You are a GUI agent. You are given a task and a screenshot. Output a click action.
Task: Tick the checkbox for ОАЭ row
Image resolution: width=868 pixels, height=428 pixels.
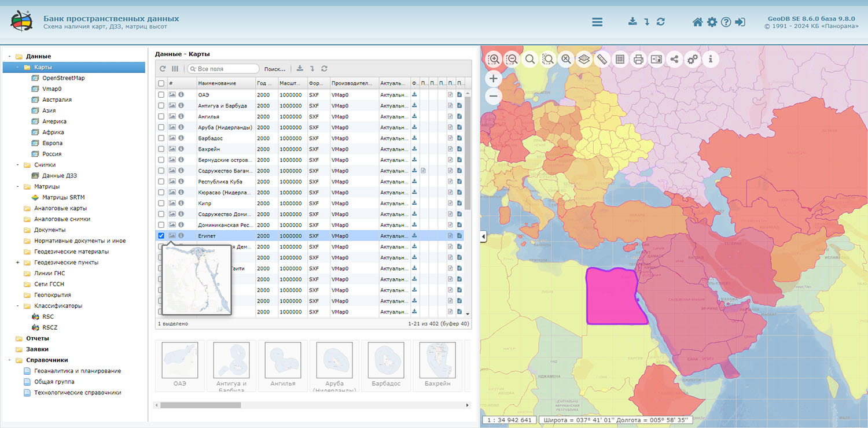[x=161, y=95]
